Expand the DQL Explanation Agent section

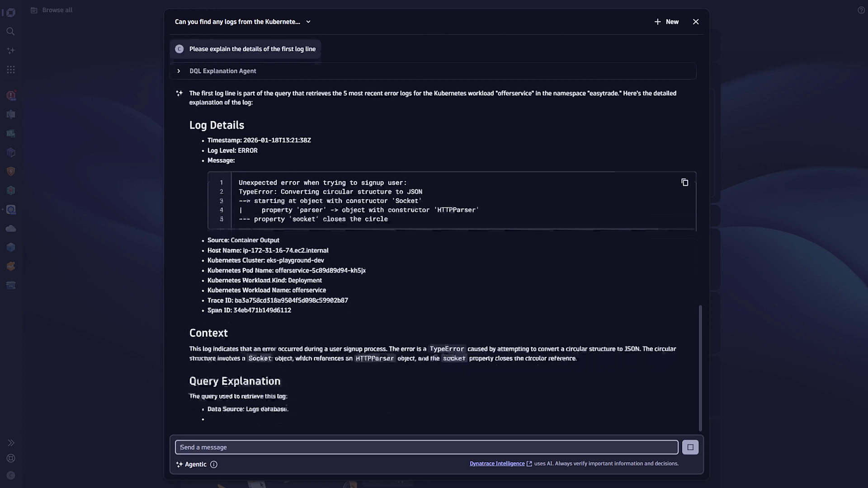click(179, 71)
